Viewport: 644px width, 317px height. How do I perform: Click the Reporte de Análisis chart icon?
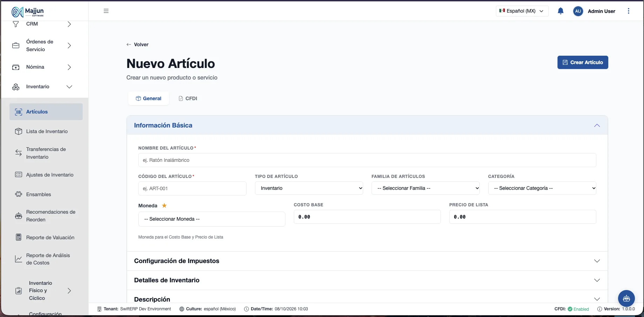19,259
